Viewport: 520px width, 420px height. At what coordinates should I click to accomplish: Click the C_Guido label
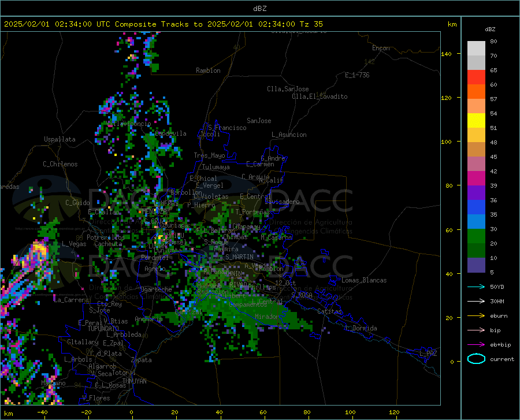click(77, 203)
